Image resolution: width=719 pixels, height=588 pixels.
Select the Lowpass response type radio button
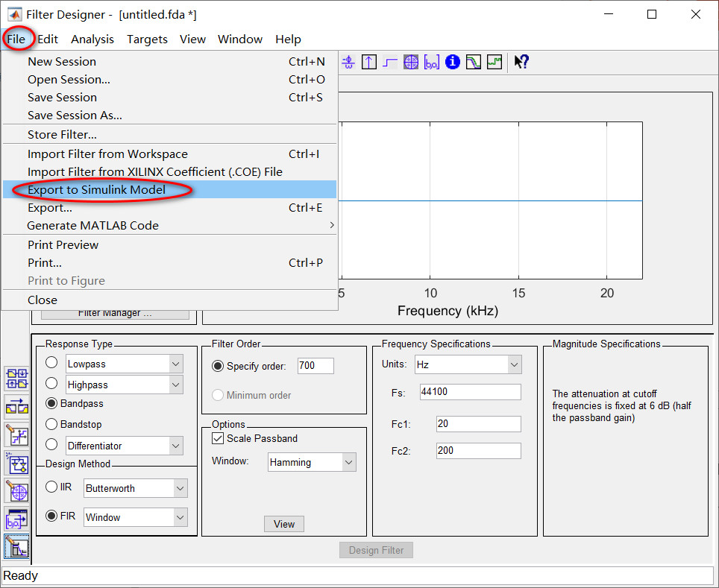tap(51, 362)
